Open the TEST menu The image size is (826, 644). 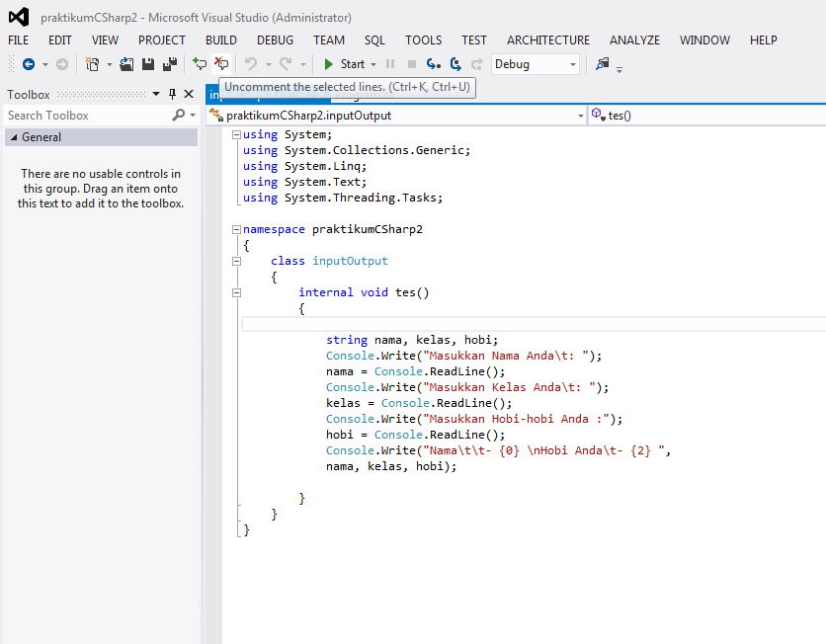click(x=474, y=40)
